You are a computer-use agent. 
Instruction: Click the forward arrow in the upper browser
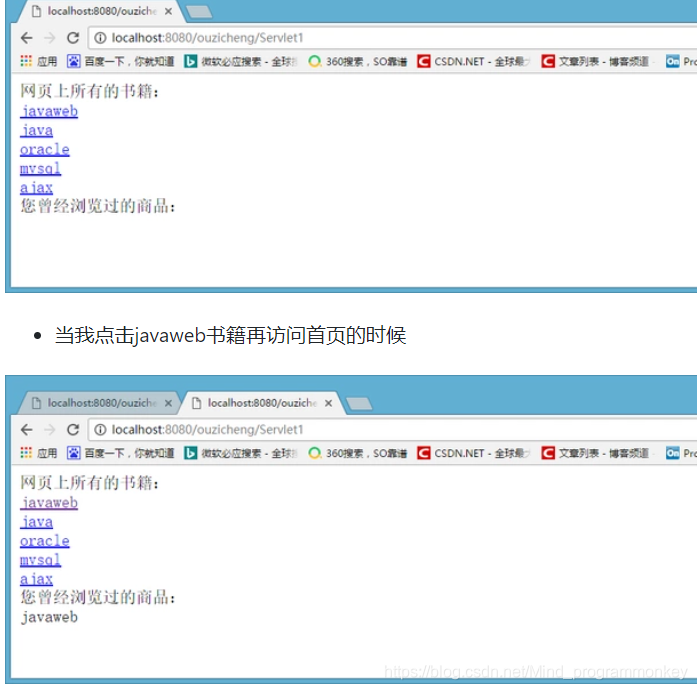point(50,38)
